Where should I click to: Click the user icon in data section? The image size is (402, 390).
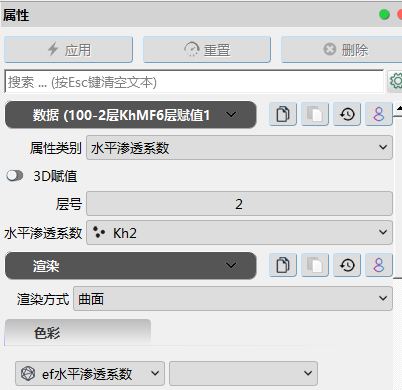(379, 114)
